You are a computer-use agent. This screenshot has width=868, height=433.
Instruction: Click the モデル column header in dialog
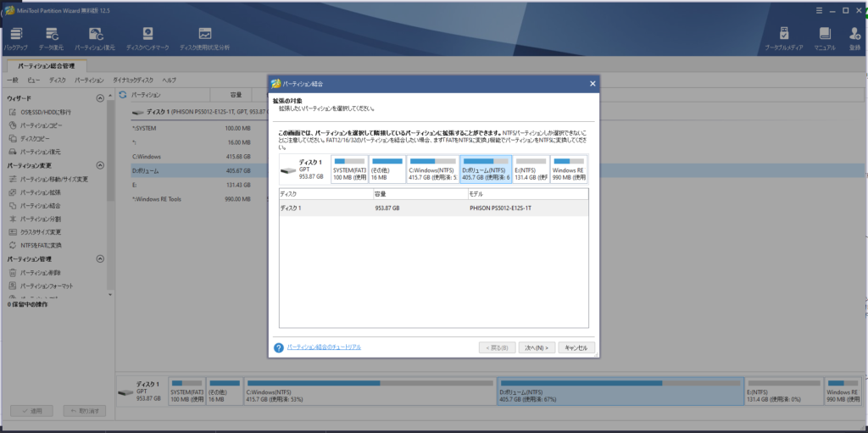(527, 194)
